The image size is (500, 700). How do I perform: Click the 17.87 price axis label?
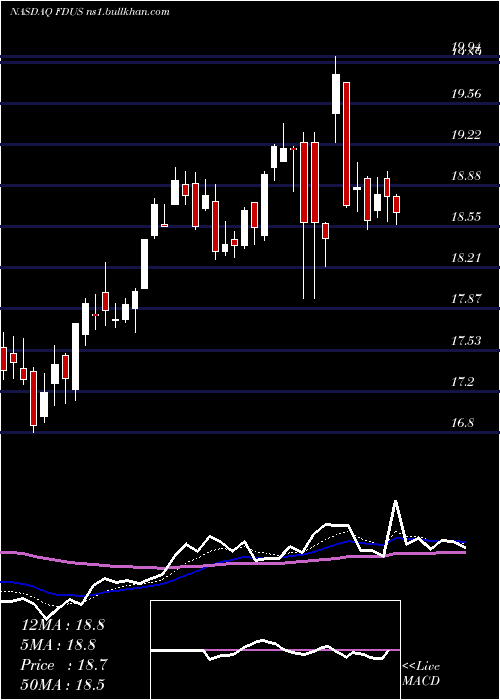tap(466, 299)
